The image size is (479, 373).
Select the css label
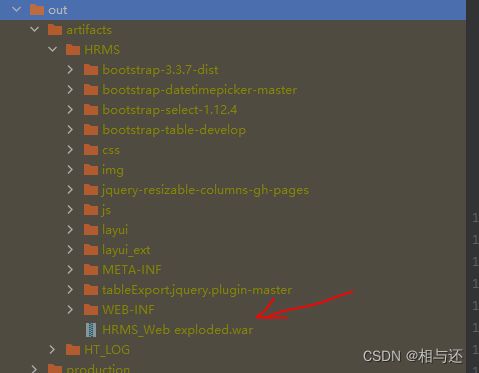tap(111, 150)
